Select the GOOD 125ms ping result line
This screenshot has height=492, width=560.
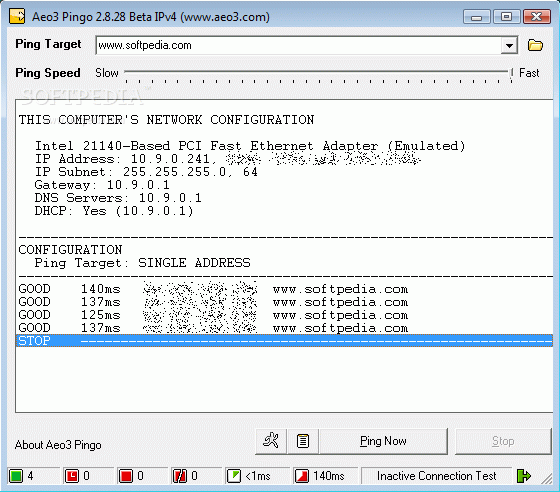pyautogui.click(x=213, y=315)
